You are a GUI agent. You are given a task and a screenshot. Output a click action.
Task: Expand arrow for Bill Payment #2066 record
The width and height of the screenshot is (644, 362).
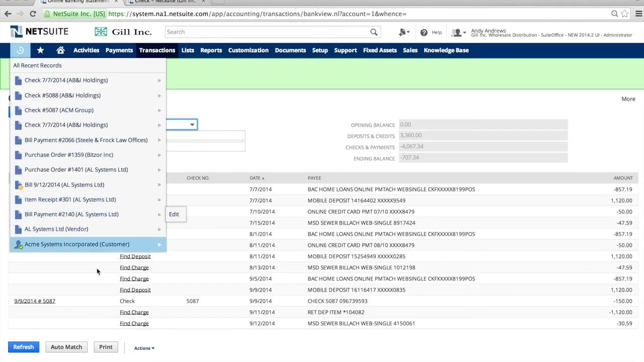[159, 140]
